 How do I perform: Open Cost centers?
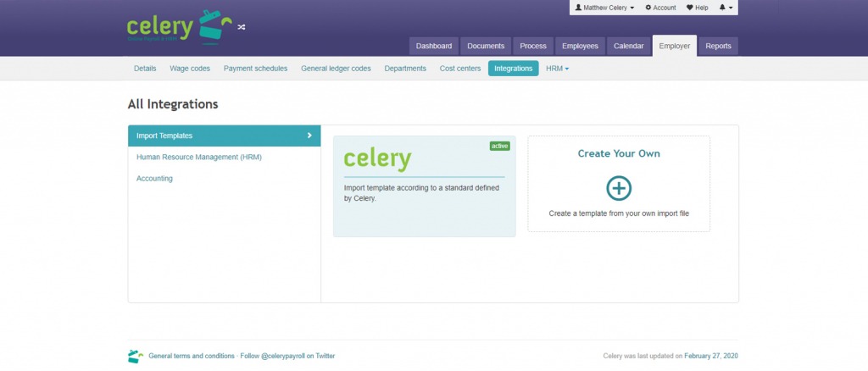460,69
